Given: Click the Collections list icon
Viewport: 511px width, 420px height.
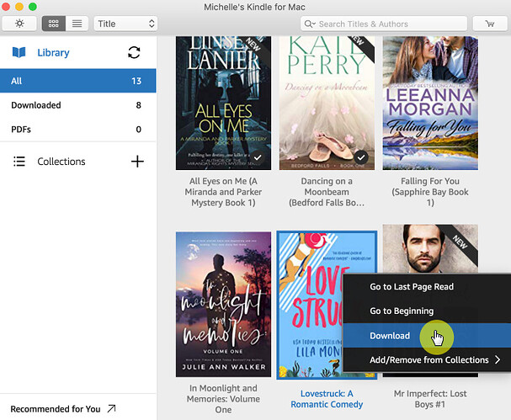Looking at the screenshot, I should point(19,162).
